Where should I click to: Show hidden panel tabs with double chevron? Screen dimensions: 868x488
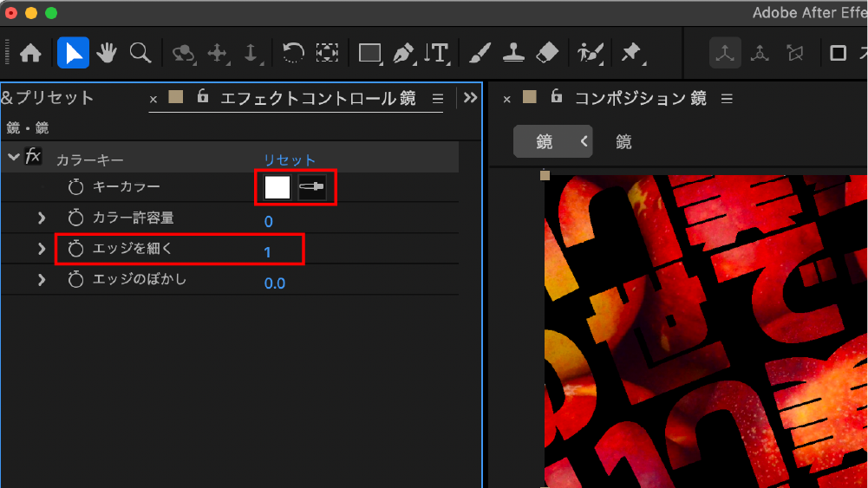[470, 98]
